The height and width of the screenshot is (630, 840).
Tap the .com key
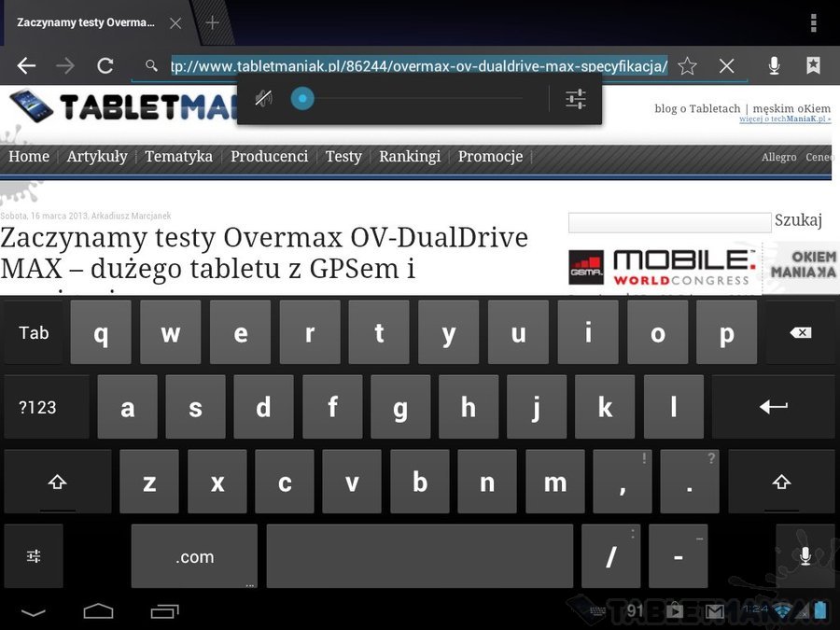[x=194, y=556]
